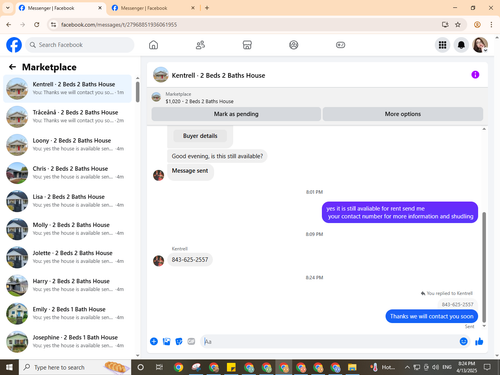Screen dimensions: 500x375
Task: Choose a GIF icon in composer
Action: pos(191,341)
